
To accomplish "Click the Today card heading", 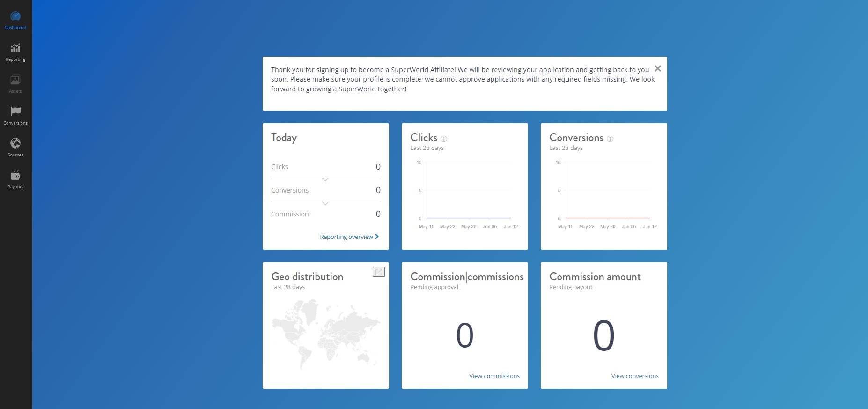I will point(284,138).
